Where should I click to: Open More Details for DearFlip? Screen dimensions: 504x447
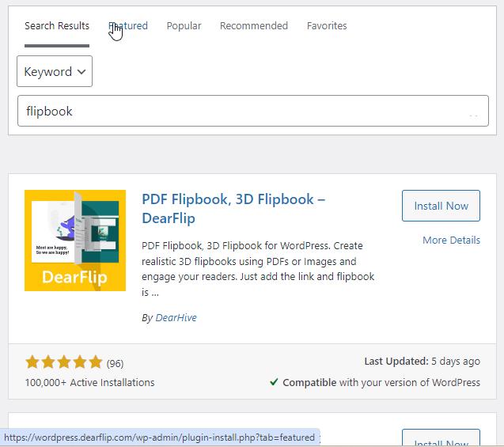coord(451,240)
